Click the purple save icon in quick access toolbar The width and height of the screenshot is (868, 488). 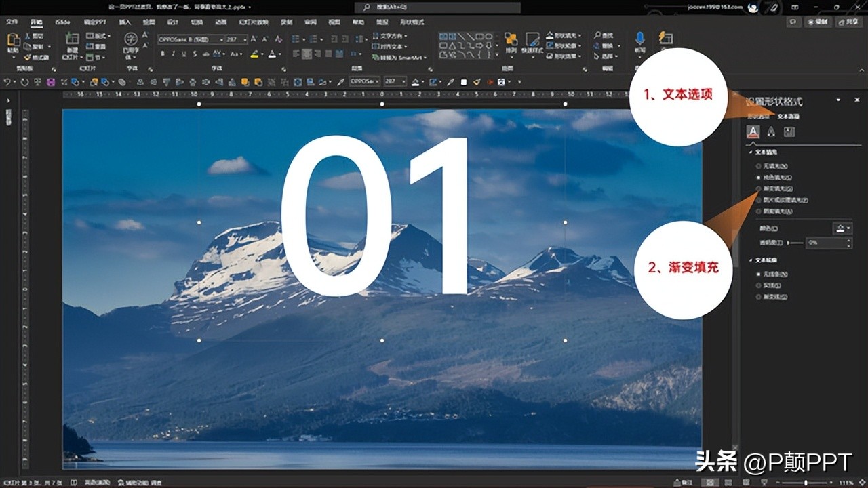[x=50, y=82]
